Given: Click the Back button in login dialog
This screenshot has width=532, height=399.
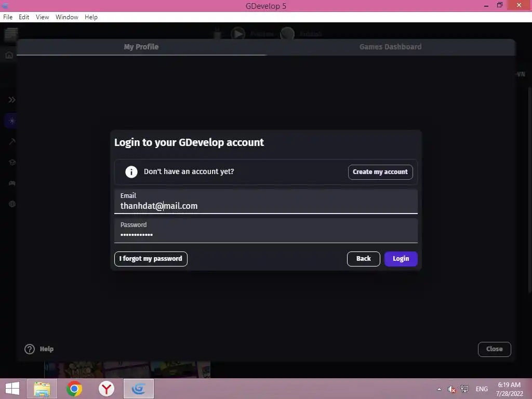Looking at the screenshot, I should (363, 259).
